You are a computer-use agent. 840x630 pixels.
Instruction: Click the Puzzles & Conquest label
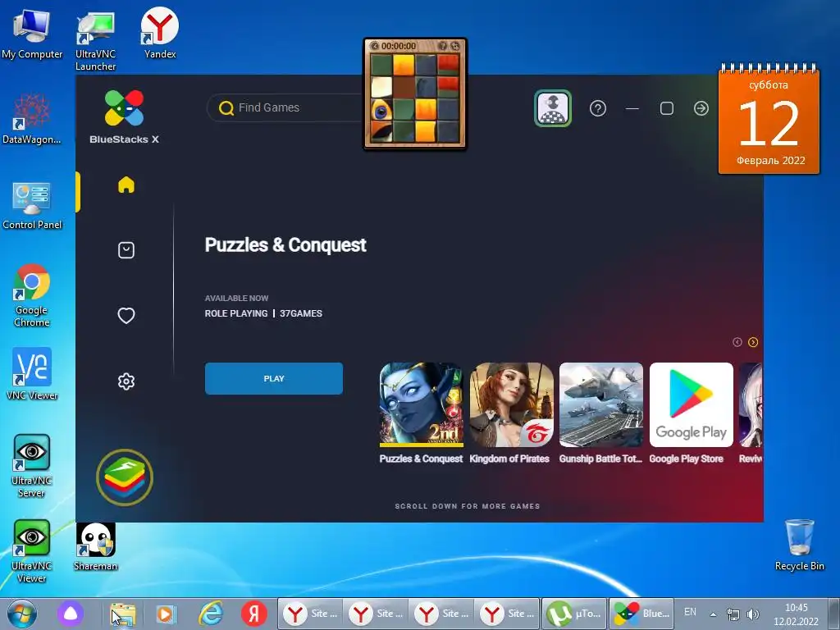pos(421,459)
